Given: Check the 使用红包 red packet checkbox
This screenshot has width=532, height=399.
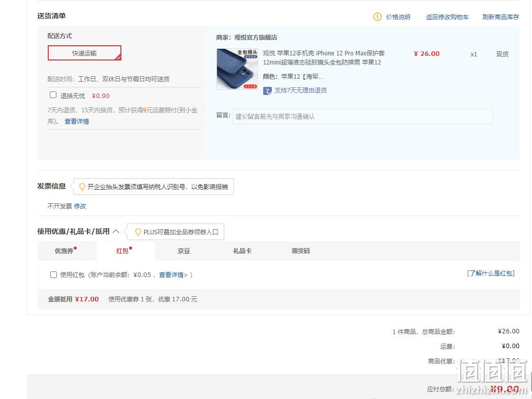Looking at the screenshot, I should 53,275.
